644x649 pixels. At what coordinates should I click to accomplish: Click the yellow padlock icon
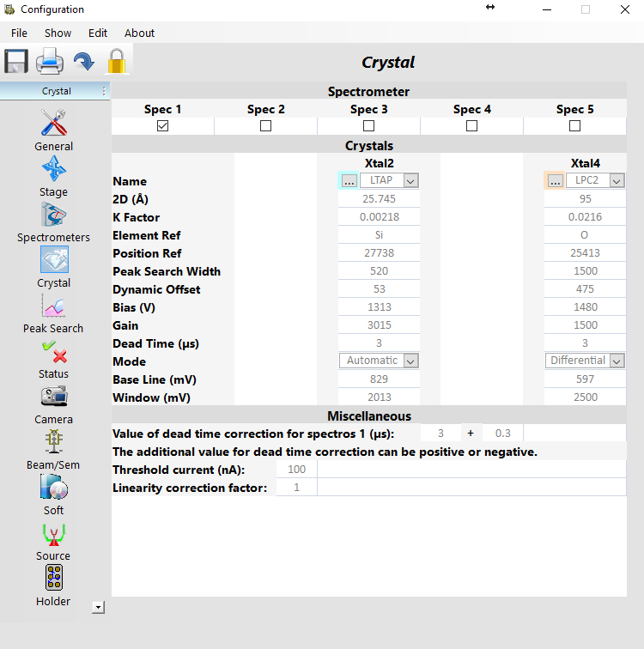pos(116,62)
